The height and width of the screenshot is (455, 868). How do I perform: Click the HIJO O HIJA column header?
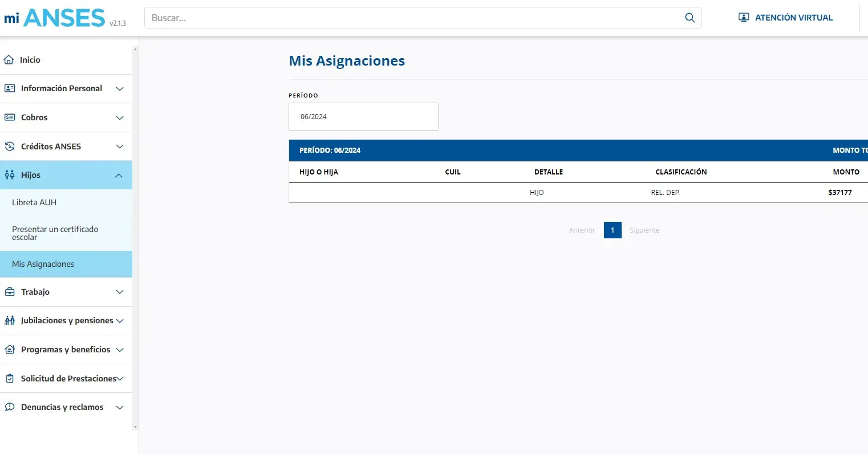[x=319, y=172]
